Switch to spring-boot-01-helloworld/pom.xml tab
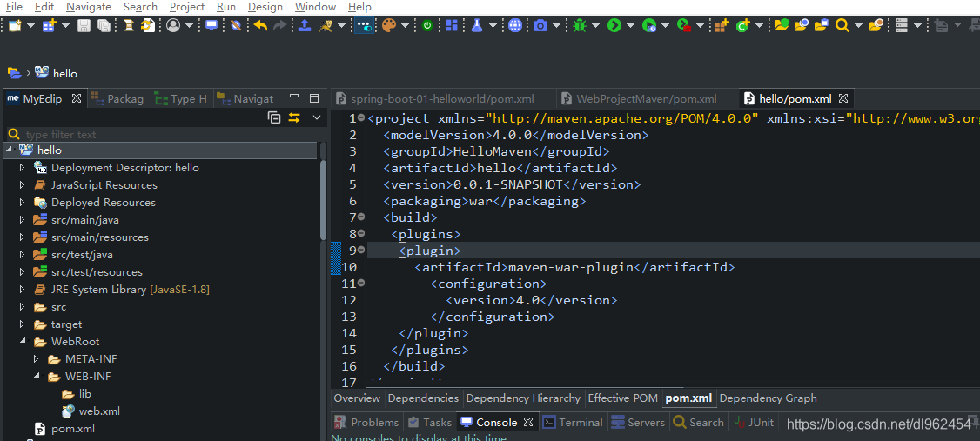 [436, 98]
